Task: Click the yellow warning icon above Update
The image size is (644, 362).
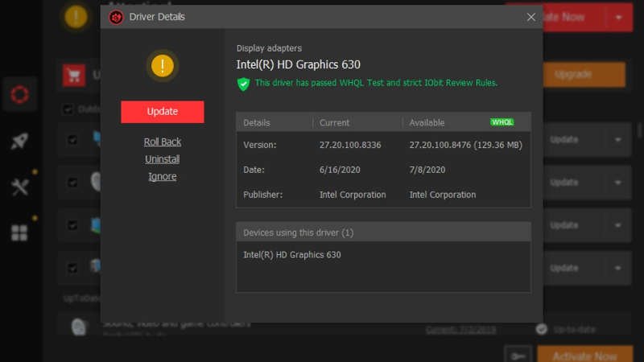Action: click(x=163, y=66)
